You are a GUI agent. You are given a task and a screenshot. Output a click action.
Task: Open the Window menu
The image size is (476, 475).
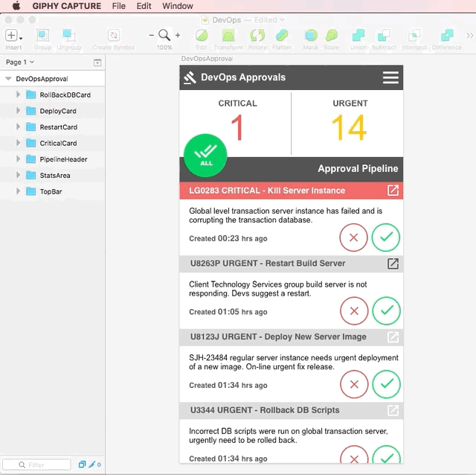(178, 6)
